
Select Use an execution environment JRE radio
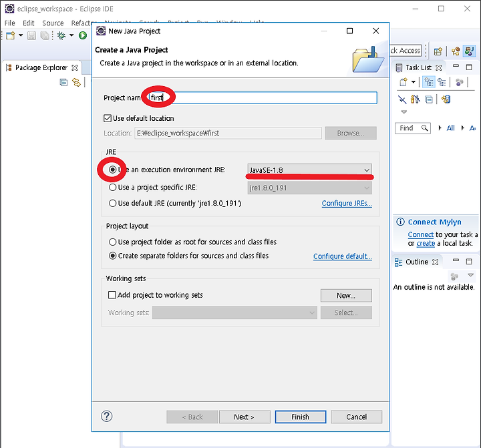[x=113, y=170]
